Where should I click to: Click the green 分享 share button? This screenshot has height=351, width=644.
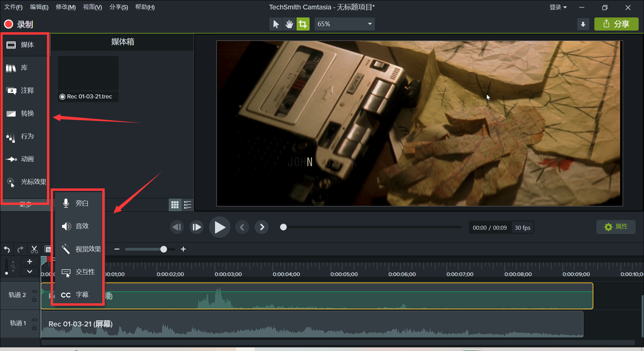coord(616,24)
